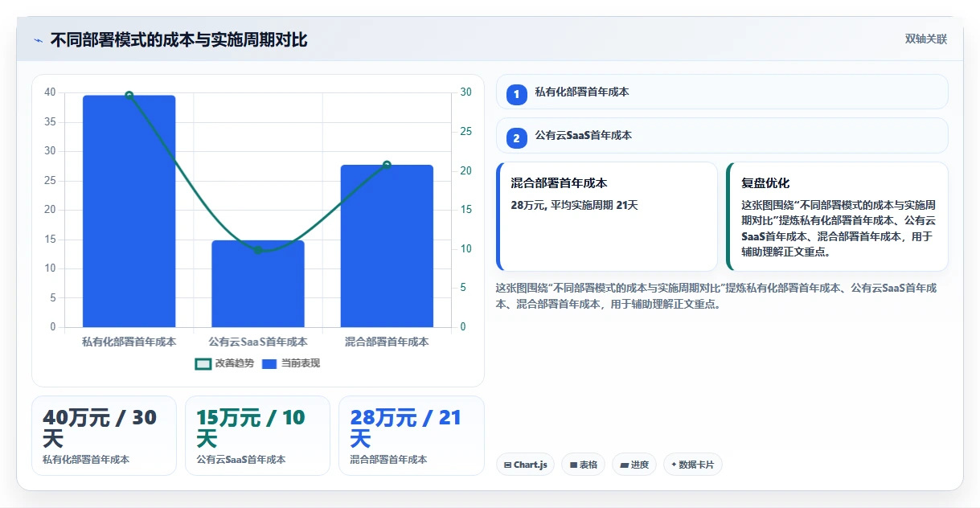Open the 公有云SaaS首年成本 list item

tap(722, 135)
